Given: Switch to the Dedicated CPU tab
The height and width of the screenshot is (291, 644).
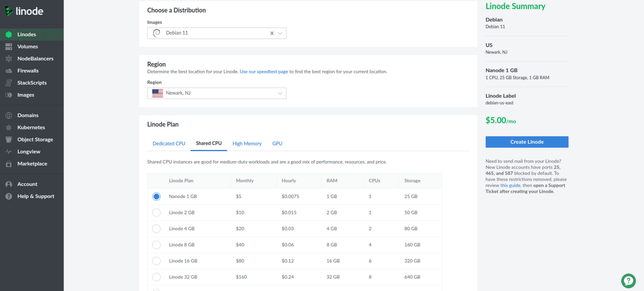Looking at the screenshot, I should point(169,144).
